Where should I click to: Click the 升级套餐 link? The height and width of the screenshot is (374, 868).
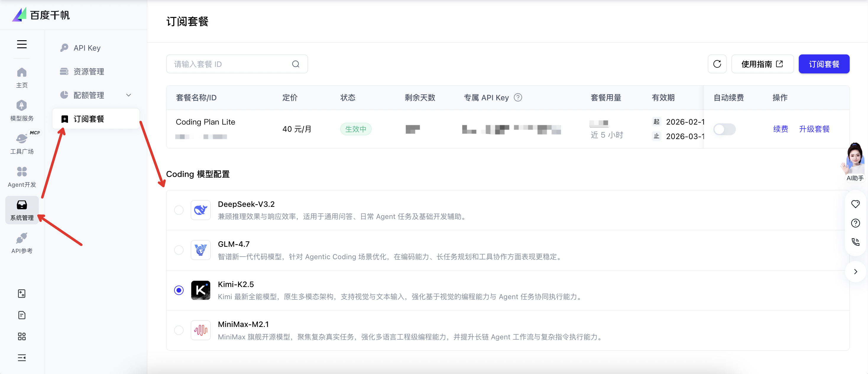(x=814, y=129)
